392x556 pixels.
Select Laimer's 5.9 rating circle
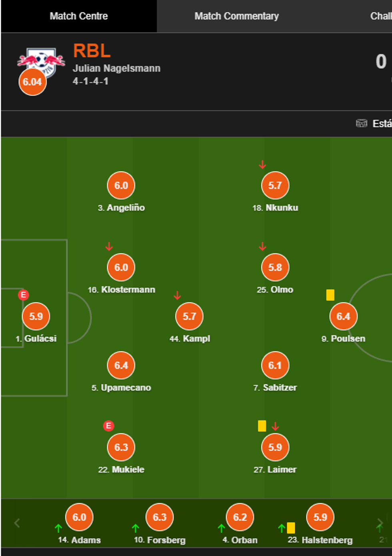pos(275,447)
